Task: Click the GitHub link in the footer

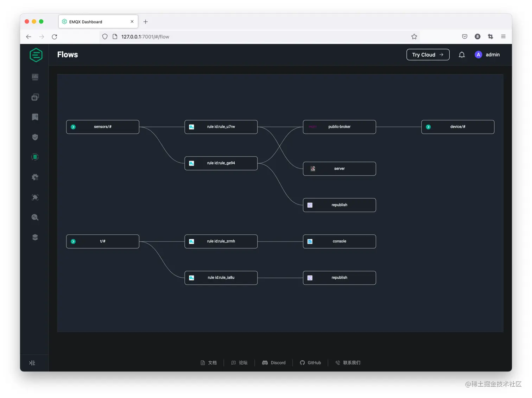Action: (x=311, y=363)
